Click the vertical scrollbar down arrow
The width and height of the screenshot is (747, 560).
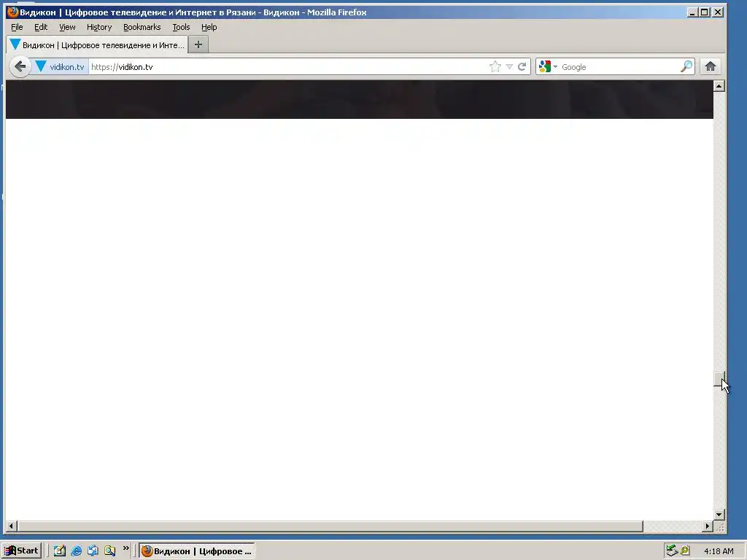pyautogui.click(x=719, y=514)
